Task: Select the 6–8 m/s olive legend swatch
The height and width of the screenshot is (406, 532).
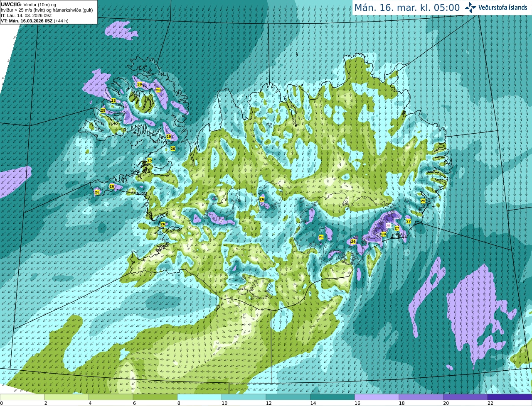Action: [155, 397]
